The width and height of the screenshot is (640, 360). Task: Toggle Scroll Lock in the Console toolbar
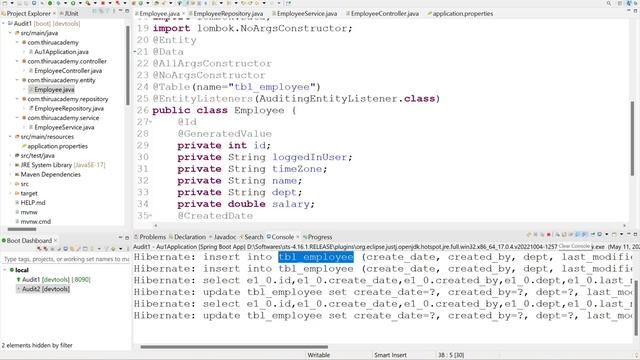564,234
